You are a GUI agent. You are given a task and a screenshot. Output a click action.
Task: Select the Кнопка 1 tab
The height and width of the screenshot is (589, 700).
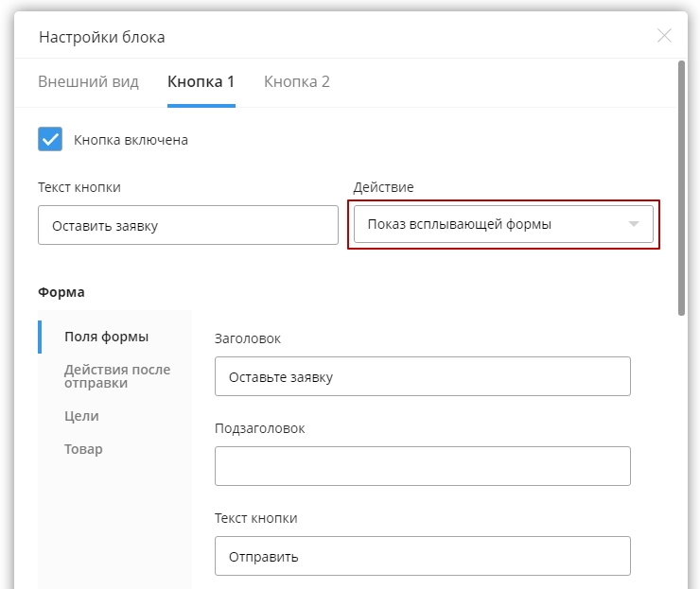[201, 81]
